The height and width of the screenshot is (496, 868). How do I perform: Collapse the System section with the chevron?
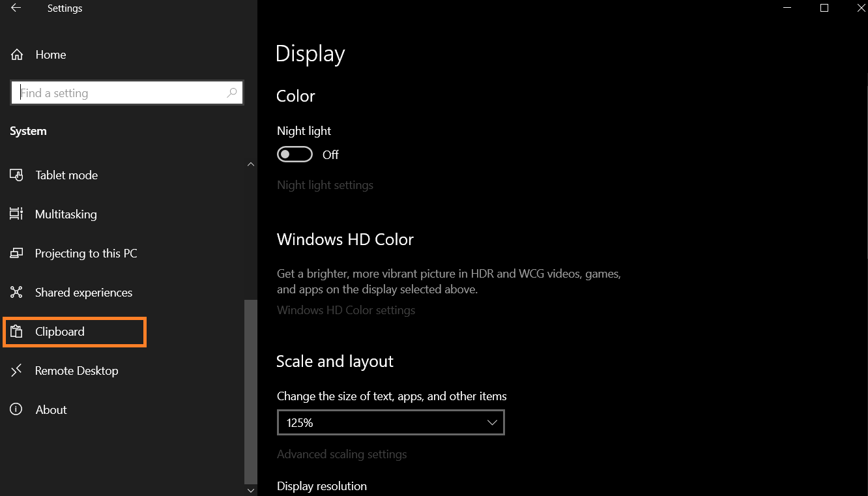pos(250,164)
